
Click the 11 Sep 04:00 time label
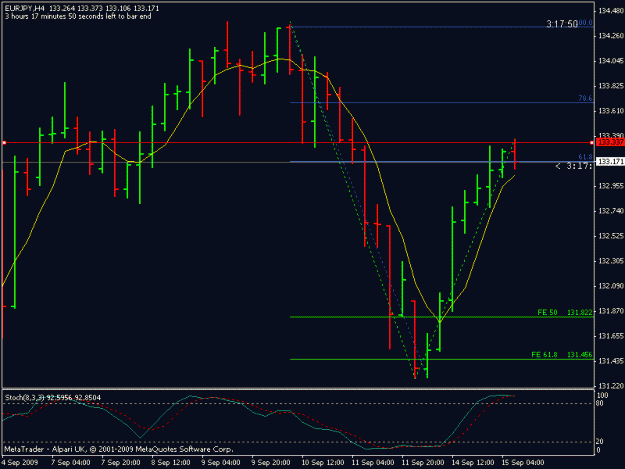point(373,463)
